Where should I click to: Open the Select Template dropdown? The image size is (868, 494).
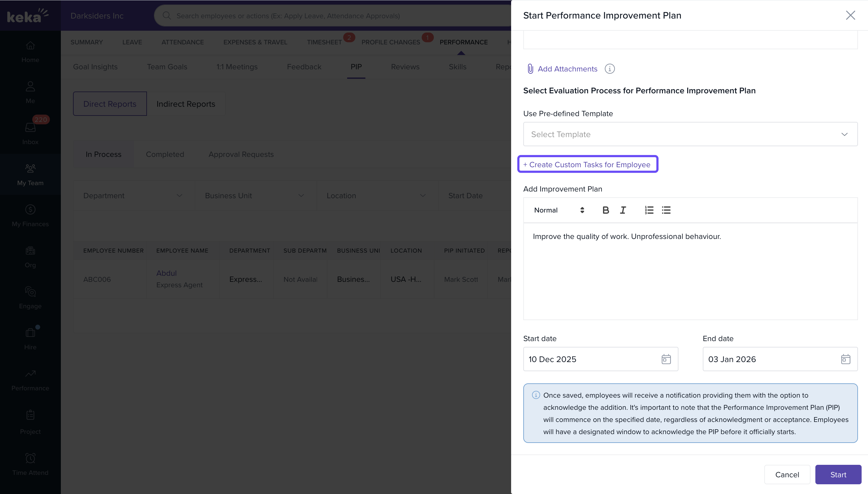point(690,134)
